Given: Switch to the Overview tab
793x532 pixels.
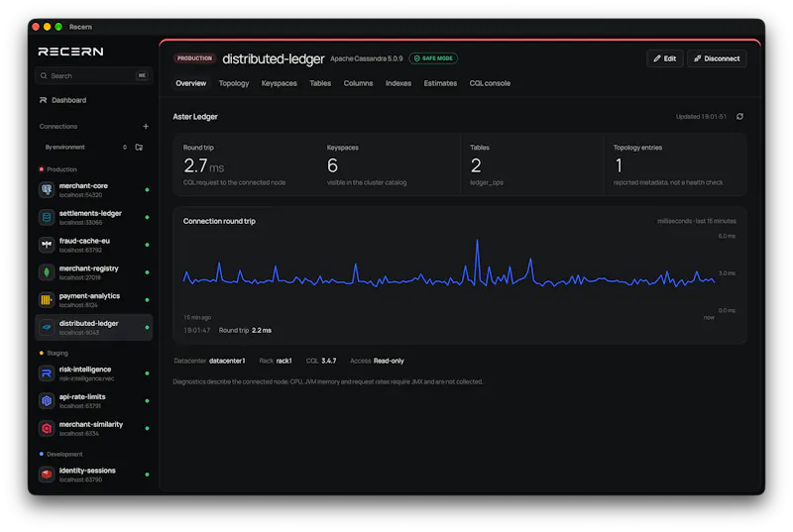Looking at the screenshot, I should (x=190, y=83).
